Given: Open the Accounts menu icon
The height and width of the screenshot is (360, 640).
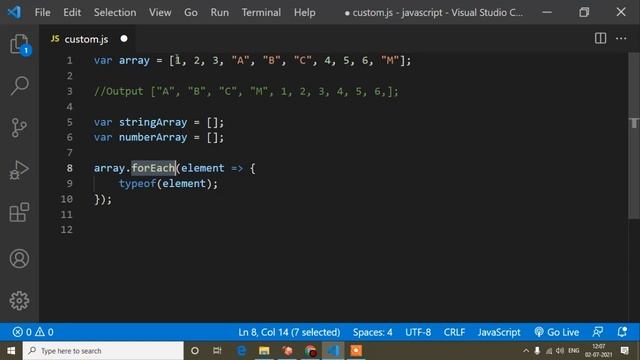Looking at the screenshot, I should (x=19, y=258).
